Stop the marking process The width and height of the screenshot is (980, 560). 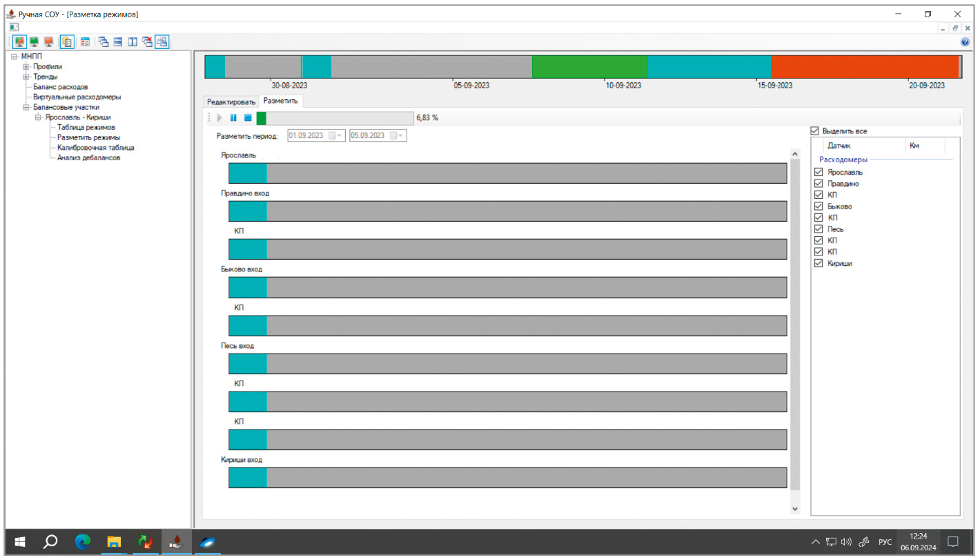tap(248, 117)
